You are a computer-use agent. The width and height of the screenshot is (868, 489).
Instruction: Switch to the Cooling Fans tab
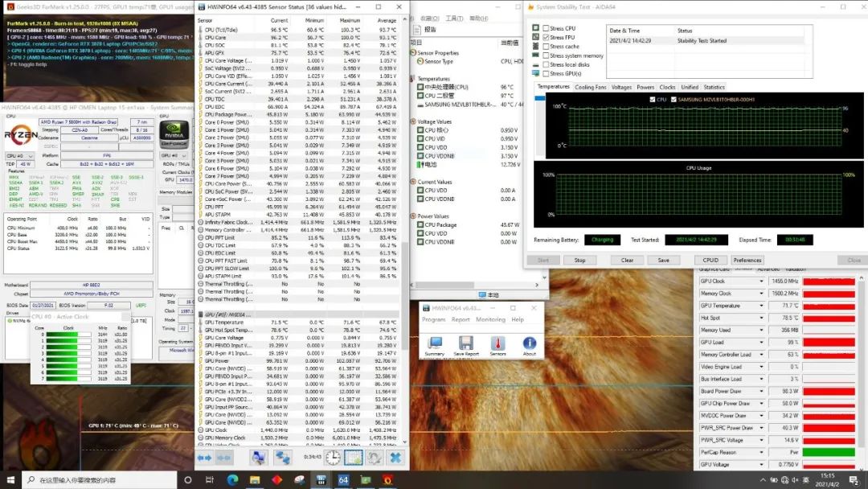click(x=590, y=87)
